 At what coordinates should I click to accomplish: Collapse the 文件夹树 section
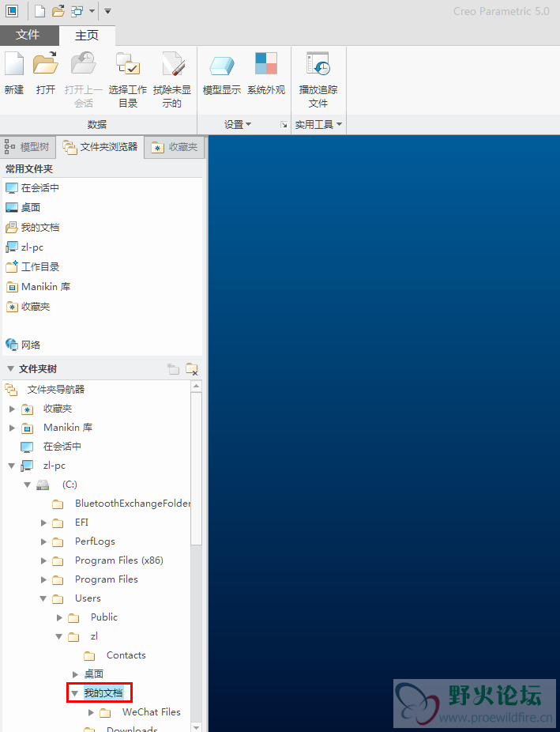point(11,369)
